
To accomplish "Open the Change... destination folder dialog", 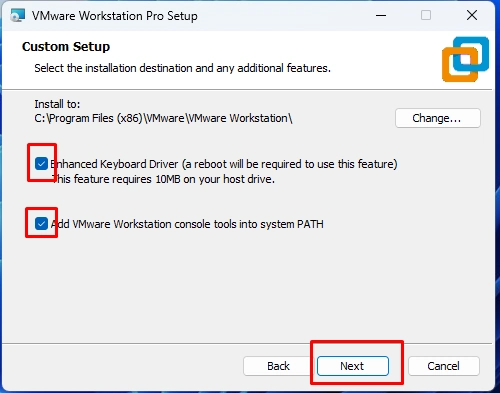I will click(438, 118).
